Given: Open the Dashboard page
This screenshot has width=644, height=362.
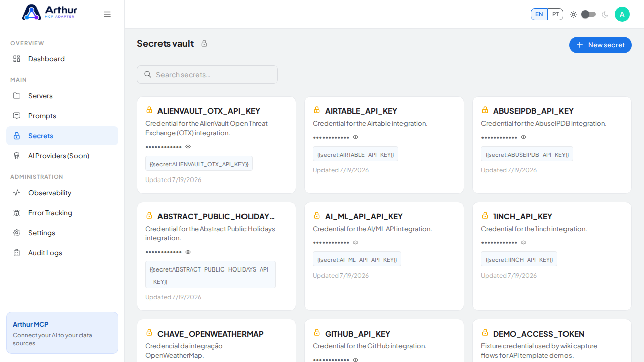Looking at the screenshot, I should [62, 59].
